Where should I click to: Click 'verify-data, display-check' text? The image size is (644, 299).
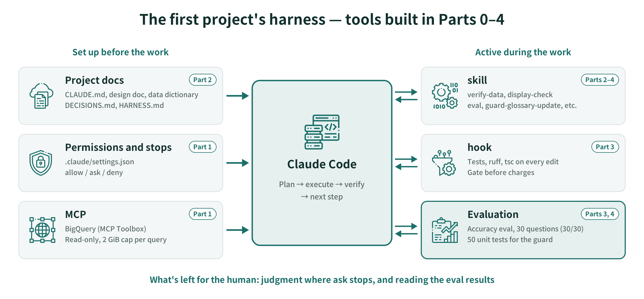[510, 95]
